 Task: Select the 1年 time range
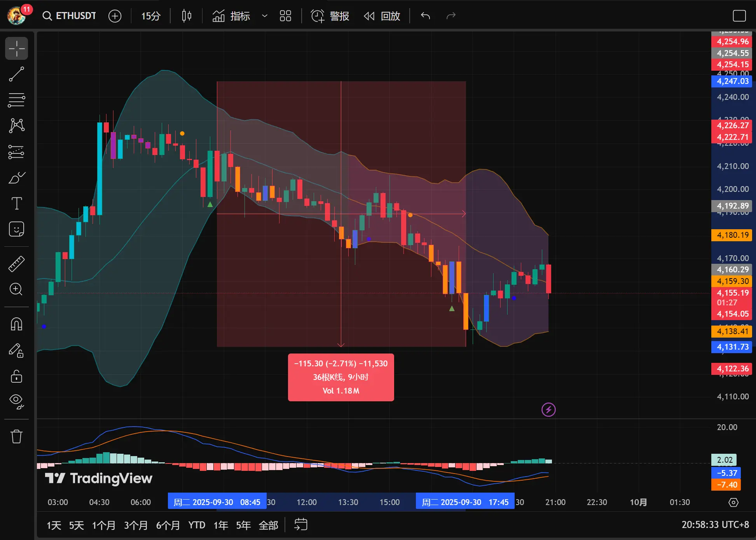click(221, 525)
